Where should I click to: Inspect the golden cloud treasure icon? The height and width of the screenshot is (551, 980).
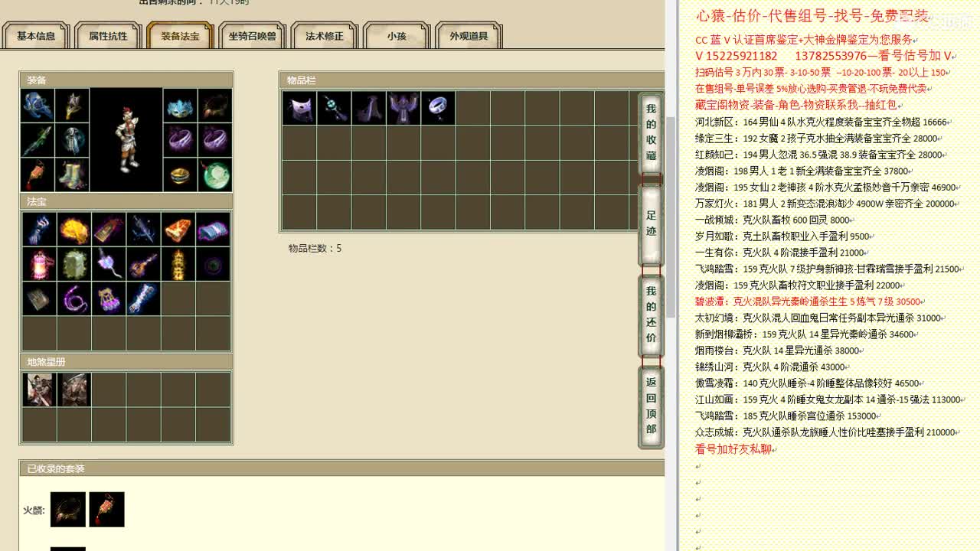[74, 229]
